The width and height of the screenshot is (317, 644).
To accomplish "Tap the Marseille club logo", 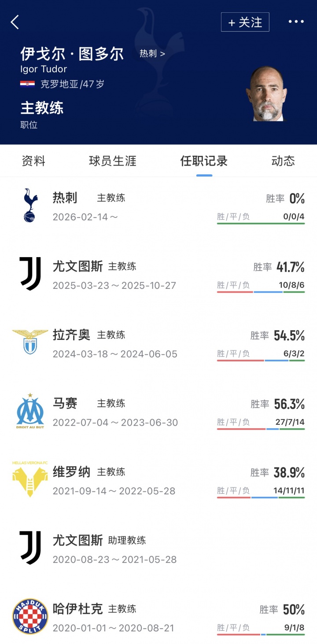I will [30, 411].
